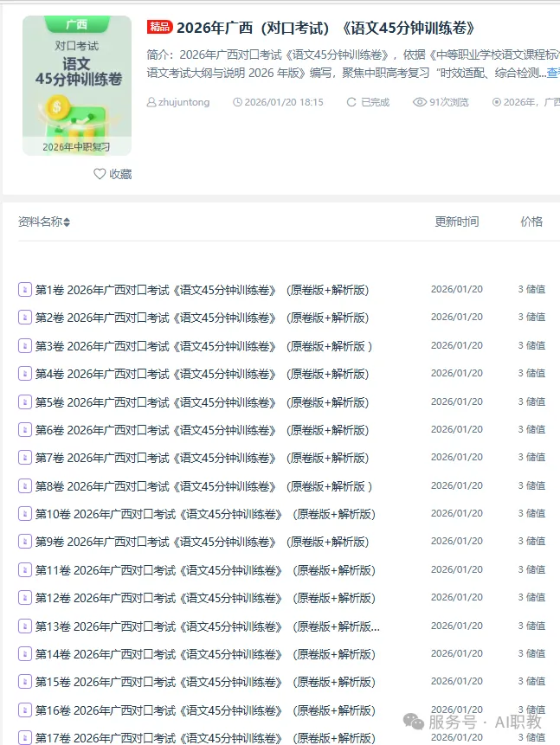Click the file icon for 第2卷

pyautogui.click(x=25, y=317)
